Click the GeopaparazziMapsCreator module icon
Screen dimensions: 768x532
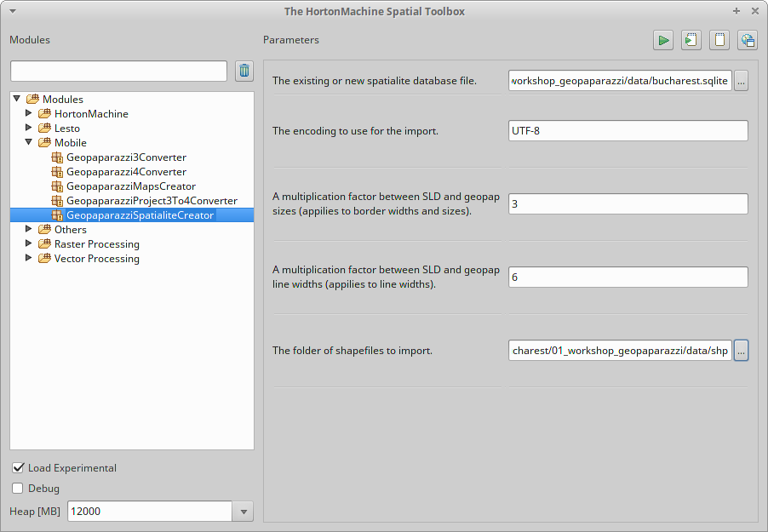click(57, 186)
